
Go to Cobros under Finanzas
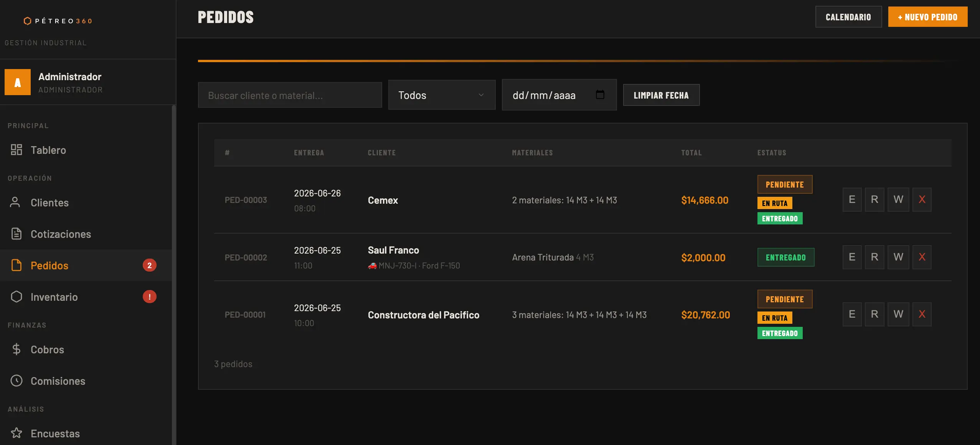coord(86,349)
